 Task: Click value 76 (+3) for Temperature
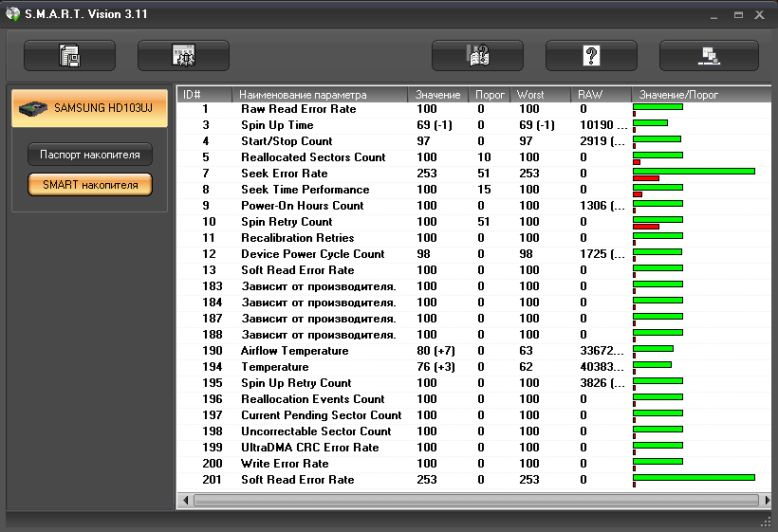pyautogui.click(x=435, y=367)
